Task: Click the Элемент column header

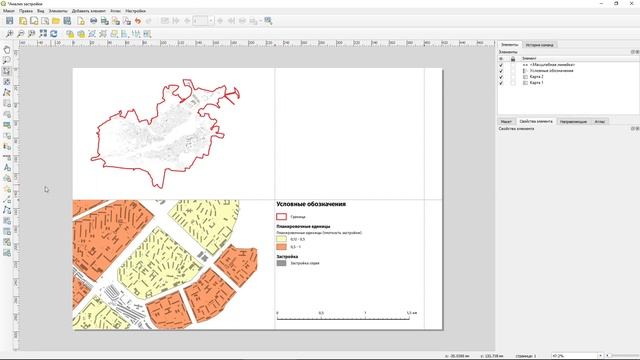Action: (x=529, y=59)
